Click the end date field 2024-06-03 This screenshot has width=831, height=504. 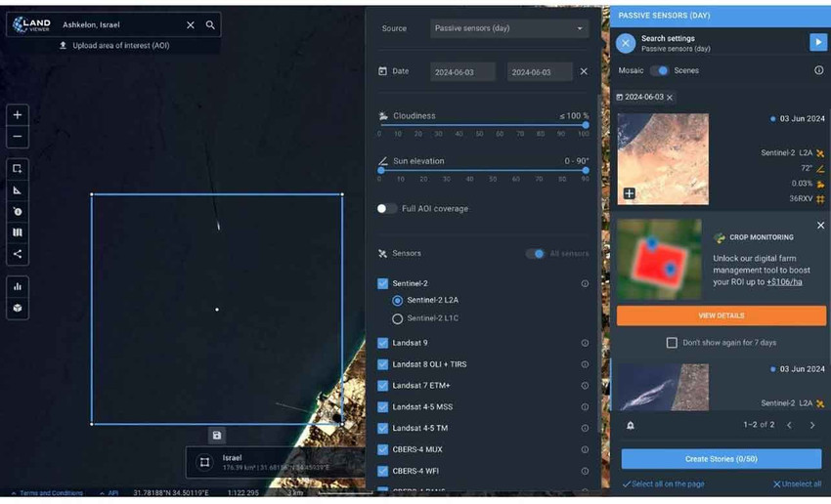click(x=540, y=72)
